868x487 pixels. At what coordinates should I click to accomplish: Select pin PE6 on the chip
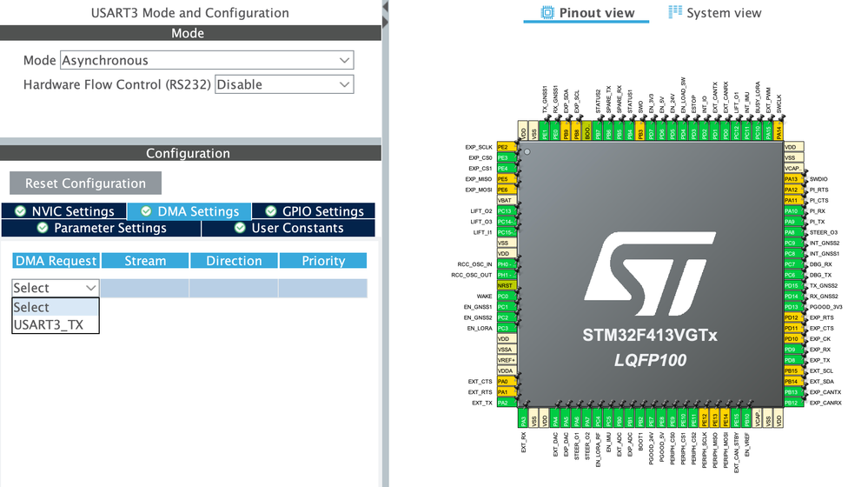tap(507, 190)
